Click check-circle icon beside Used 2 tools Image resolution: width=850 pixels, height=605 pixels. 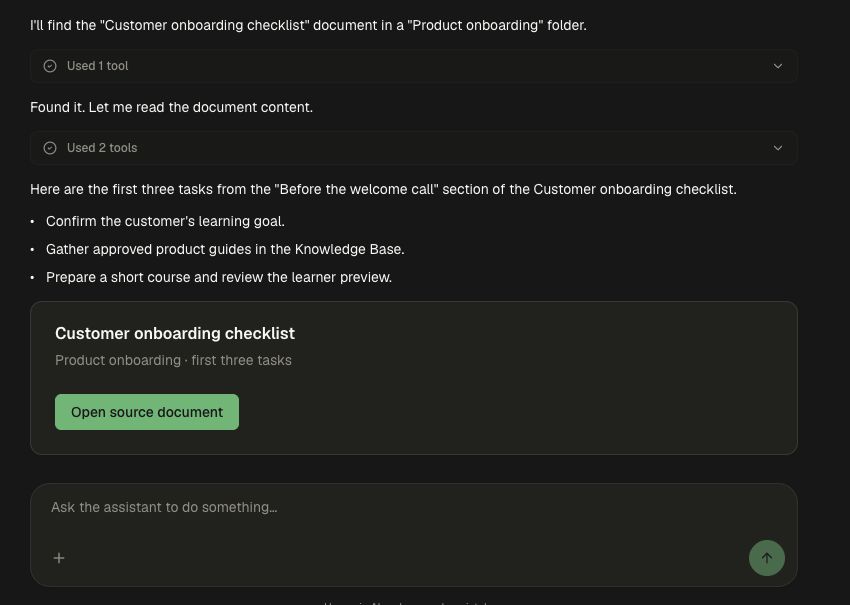50,148
